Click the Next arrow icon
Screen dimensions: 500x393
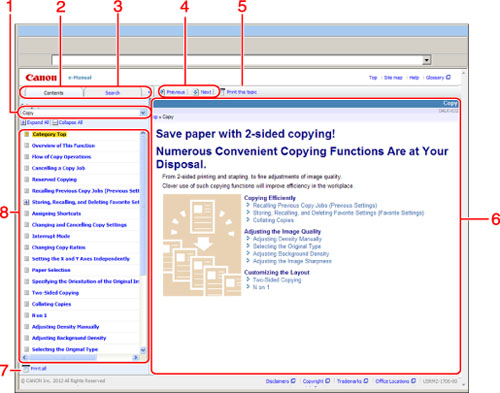[196, 92]
